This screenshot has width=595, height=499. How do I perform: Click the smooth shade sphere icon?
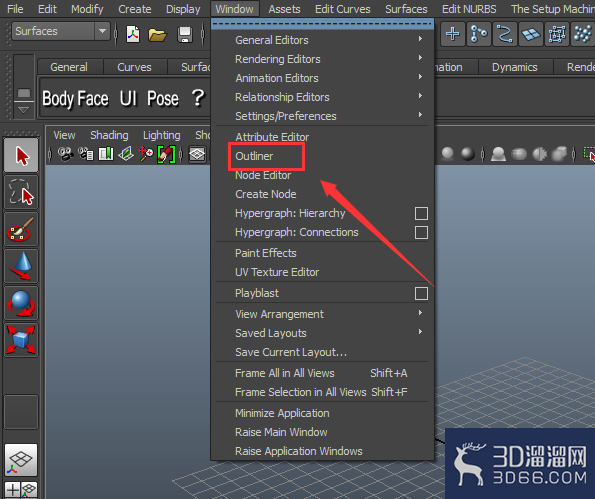[x=448, y=154]
